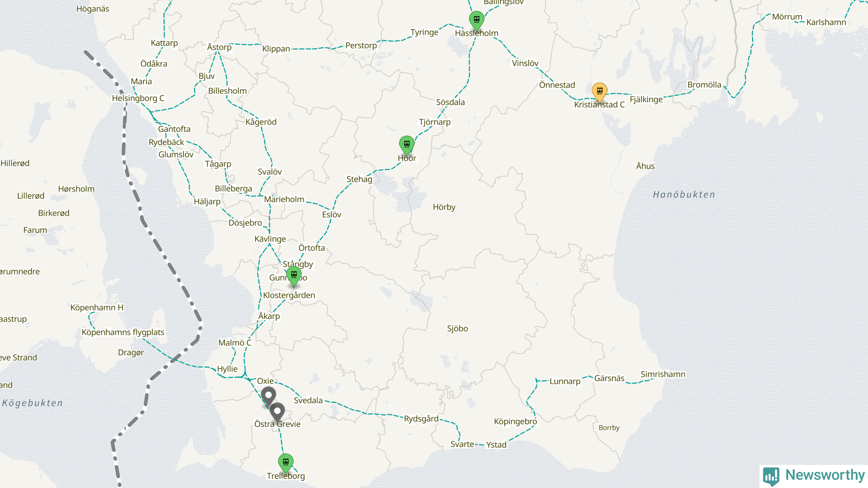Click the Åhus label

645,166
